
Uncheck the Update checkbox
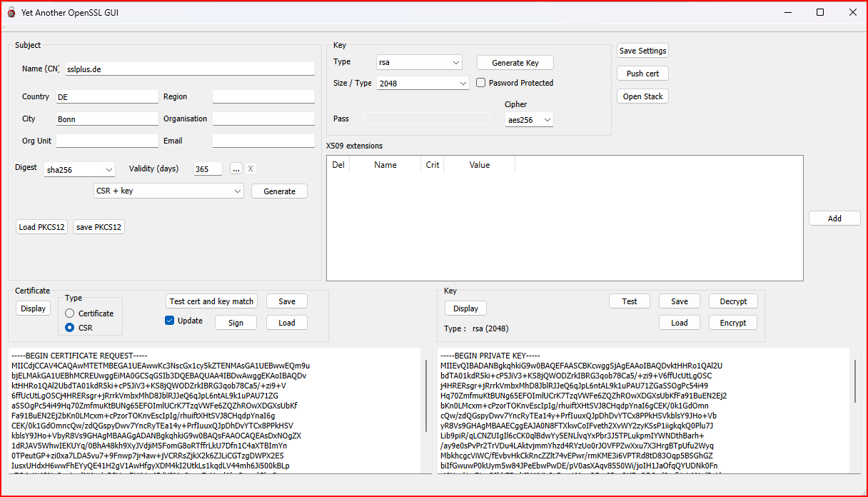coord(170,321)
